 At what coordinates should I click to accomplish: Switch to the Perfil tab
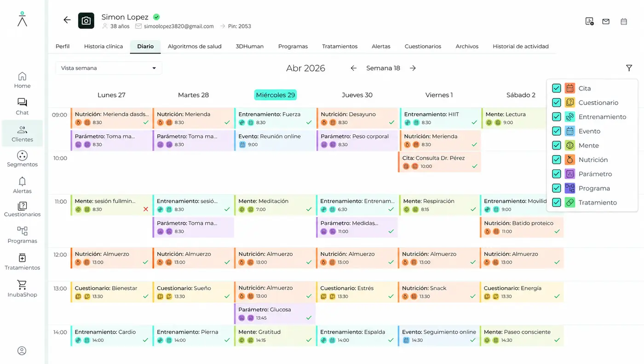pos(63,46)
